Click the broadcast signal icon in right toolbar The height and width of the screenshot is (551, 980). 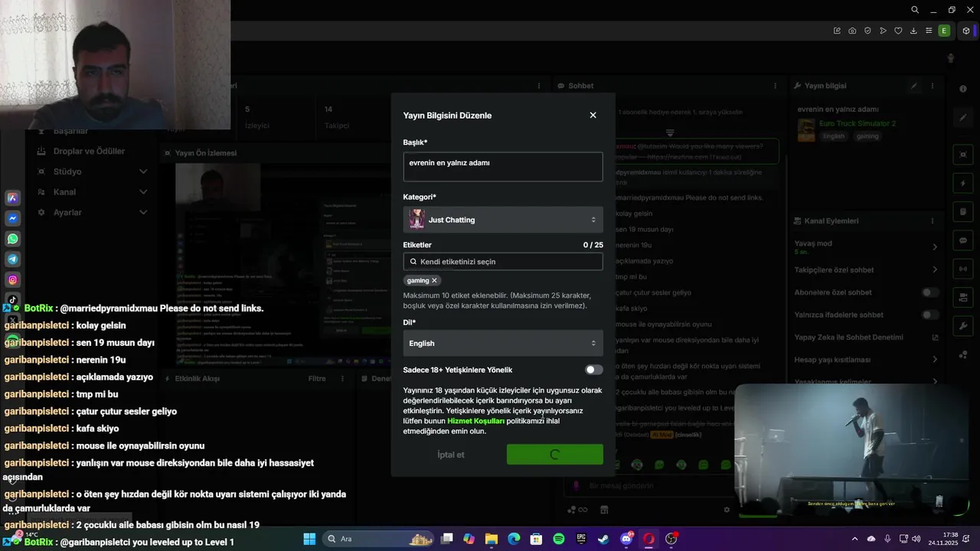coord(963,269)
